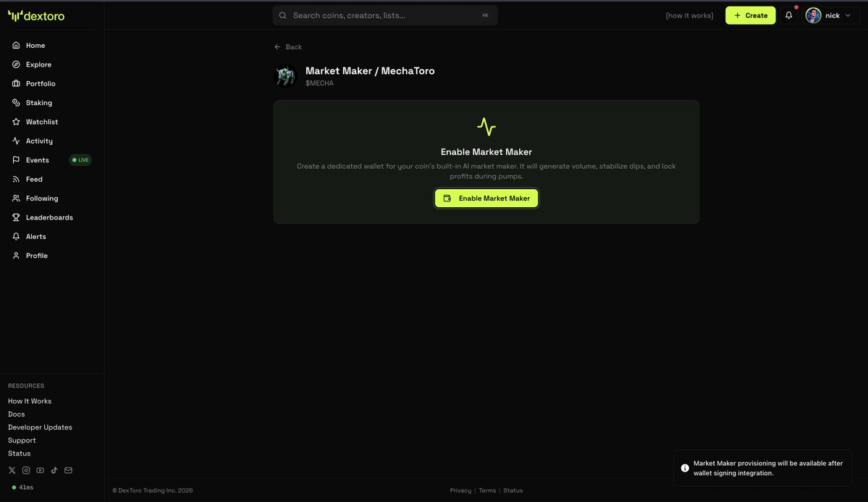Click the Staking coins icon
Image resolution: width=868 pixels, height=502 pixels.
[x=16, y=103]
